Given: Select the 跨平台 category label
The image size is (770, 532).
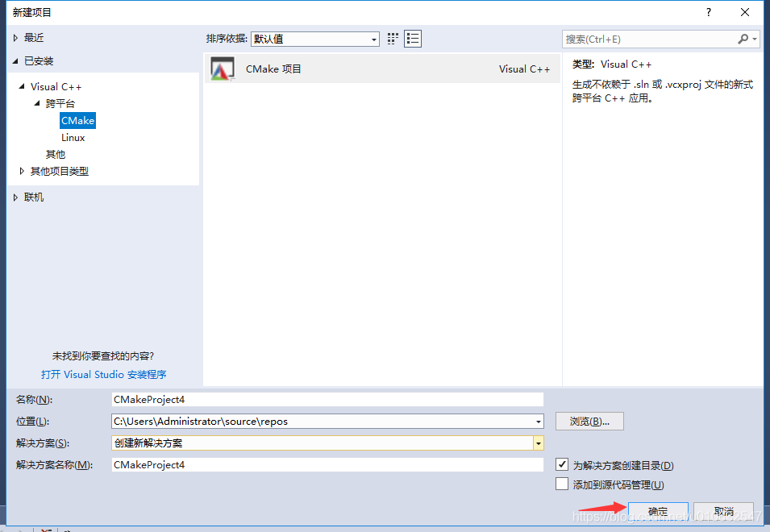Looking at the screenshot, I should (x=60, y=103).
